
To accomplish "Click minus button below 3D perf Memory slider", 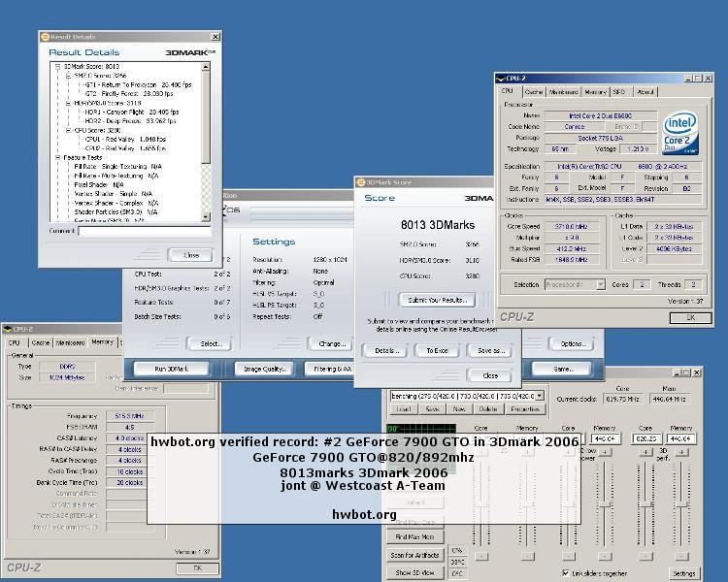I will [680, 556].
